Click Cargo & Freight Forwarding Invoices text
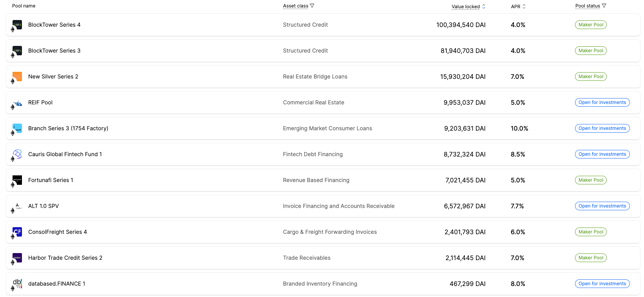This screenshot has height=297, width=644. click(330, 232)
